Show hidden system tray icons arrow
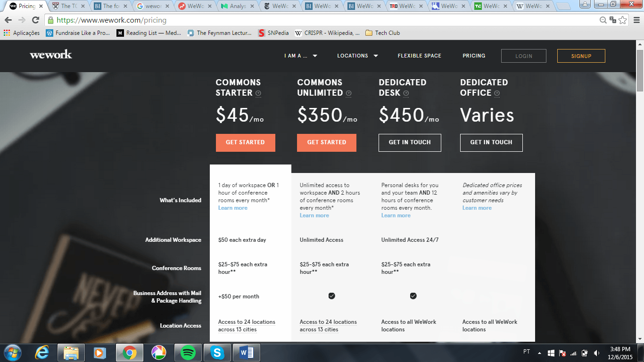 pos(540,353)
